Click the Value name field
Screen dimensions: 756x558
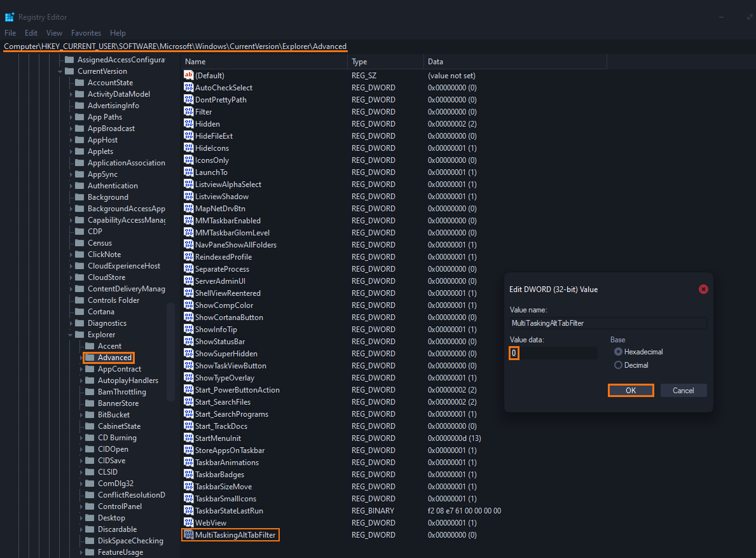pyautogui.click(x=608, y=323)
